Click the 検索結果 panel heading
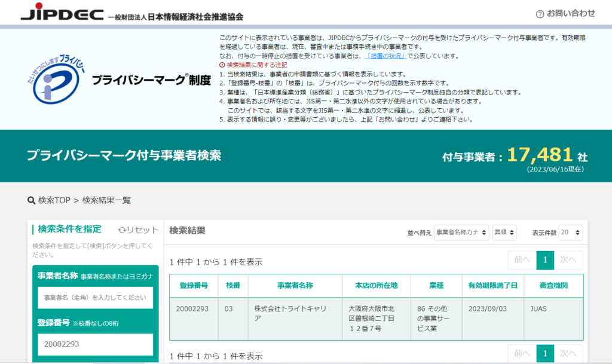The height and width of the screenshot is (364, 612). tap(187, 231)
